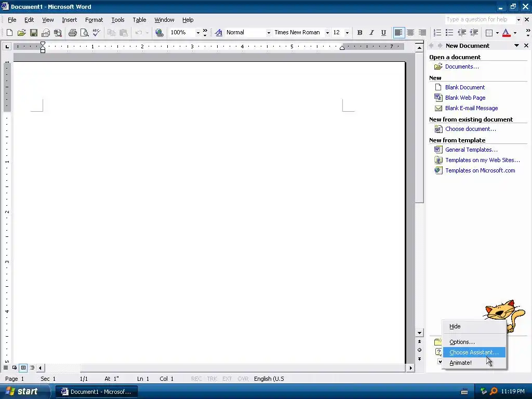Open the Styles and Formatting icon
The height and width of the screenshot is (399, 532).
(219, 33)
